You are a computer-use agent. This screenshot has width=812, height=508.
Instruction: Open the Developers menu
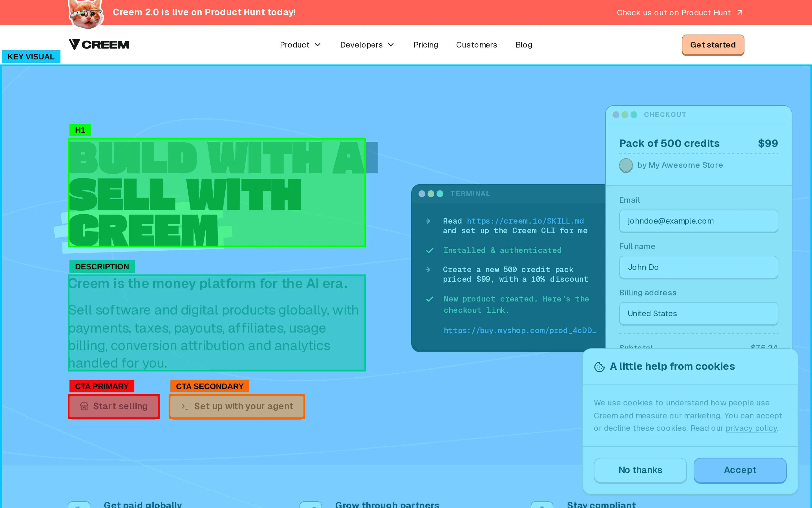coord(367,45)
